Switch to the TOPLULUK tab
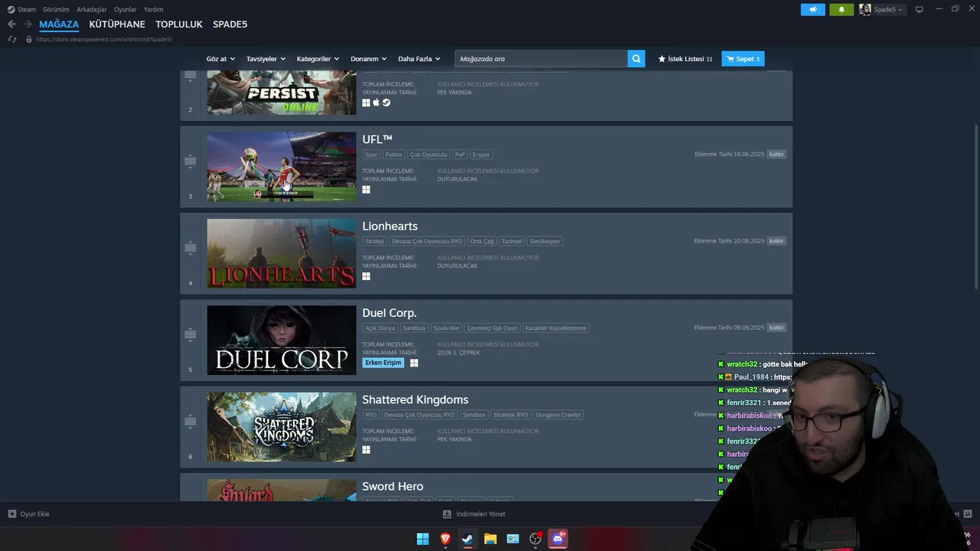Screen dimensions: 980x551 [x=179, y=24]
